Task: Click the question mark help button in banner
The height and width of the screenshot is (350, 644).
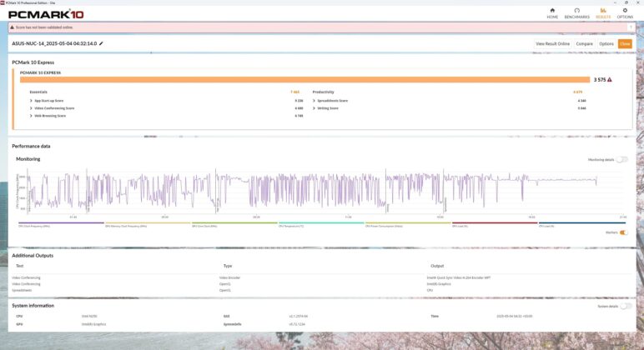Action: (631, 27)
